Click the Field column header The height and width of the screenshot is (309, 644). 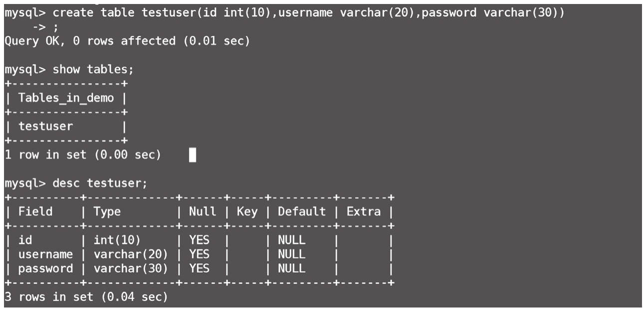(x=35, y=212)
